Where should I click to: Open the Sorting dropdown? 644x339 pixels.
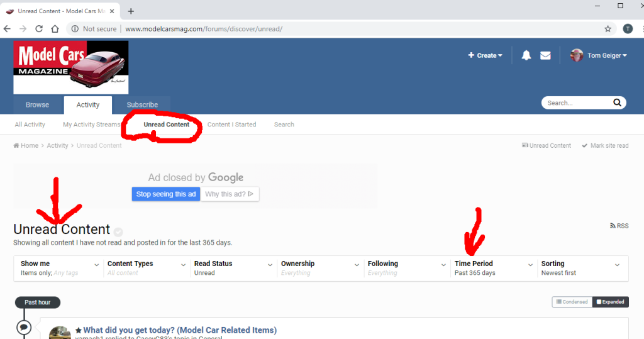(x=580, y=268)
